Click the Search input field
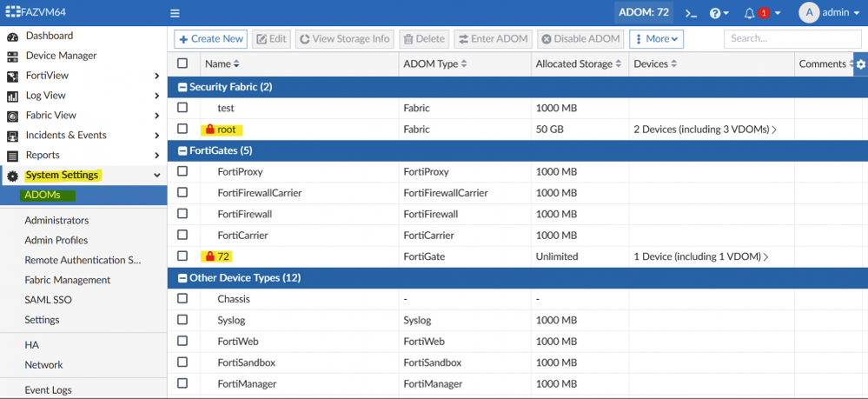This screenshot has height=399, width=868. (792, 39)
